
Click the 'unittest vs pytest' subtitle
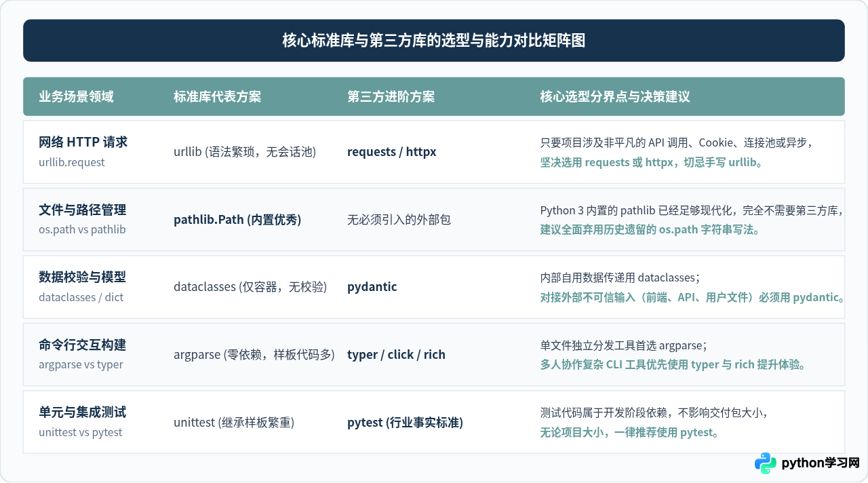[81, 432]
